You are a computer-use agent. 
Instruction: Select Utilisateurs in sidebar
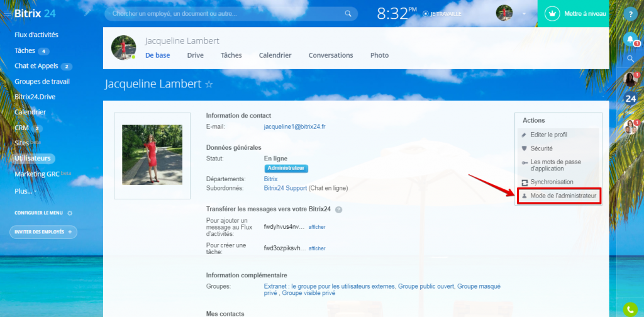pos(33,158)
